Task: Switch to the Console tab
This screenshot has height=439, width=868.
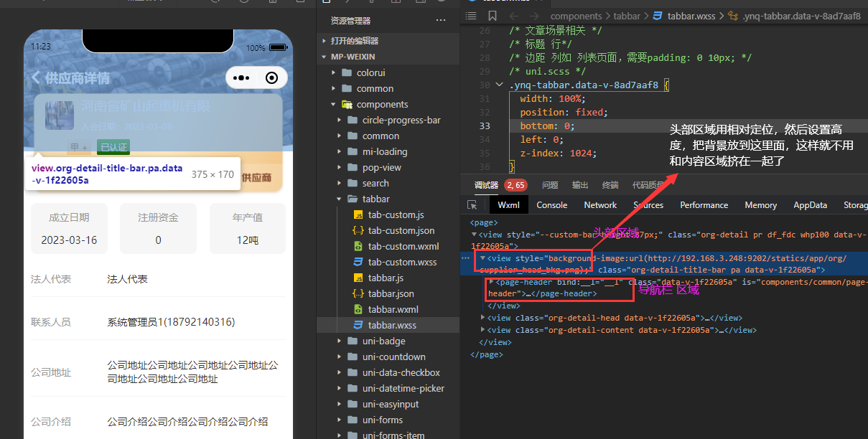Action: pyautogui.click(x=551, y=205)
